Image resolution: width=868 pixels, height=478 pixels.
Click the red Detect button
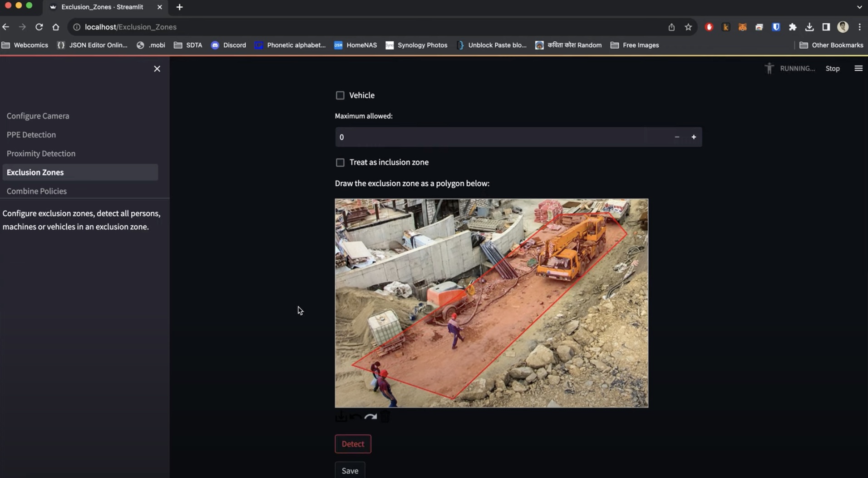(x=353, y=444)
